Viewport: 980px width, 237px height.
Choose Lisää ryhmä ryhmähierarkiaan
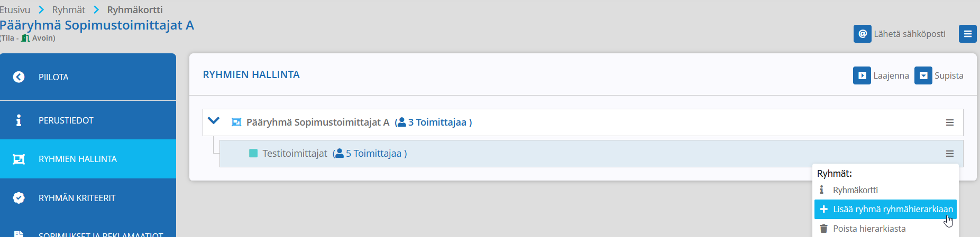click(885, 209)
